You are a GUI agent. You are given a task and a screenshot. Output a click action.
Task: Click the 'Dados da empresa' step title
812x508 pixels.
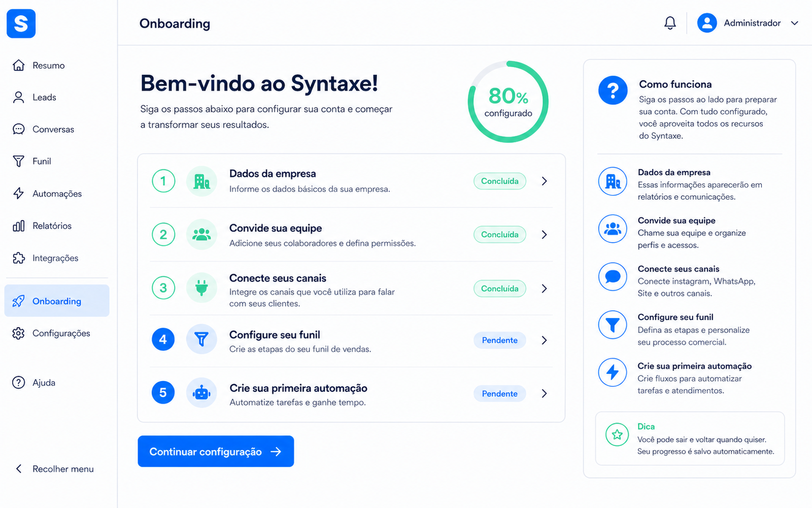click(273, 174)
